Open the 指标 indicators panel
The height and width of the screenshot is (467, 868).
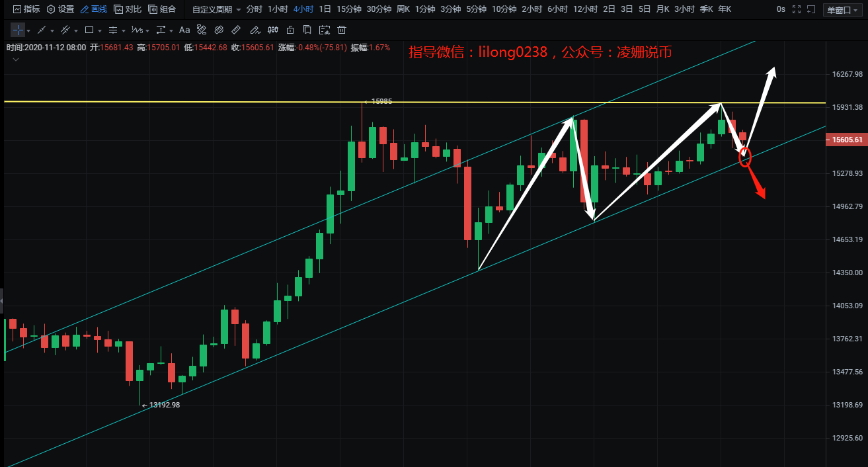26,9
